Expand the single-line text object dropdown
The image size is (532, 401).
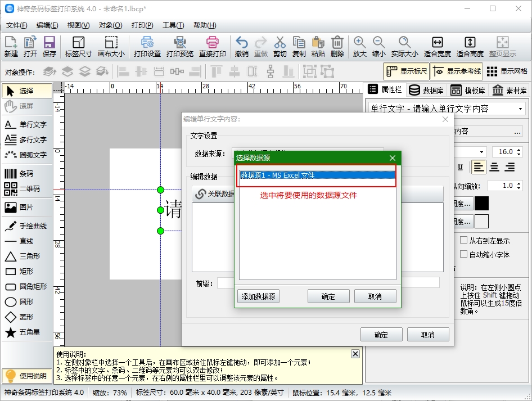coord(521,109)
